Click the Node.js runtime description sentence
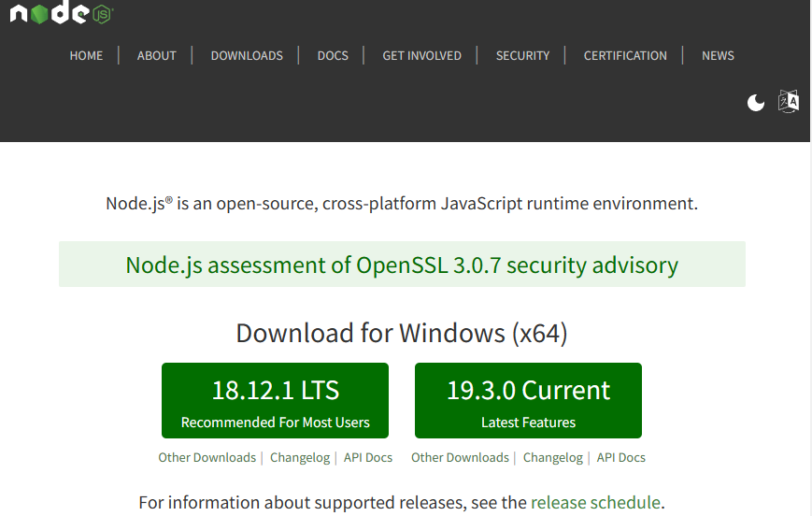812x516 pixels. click(402, 203)
